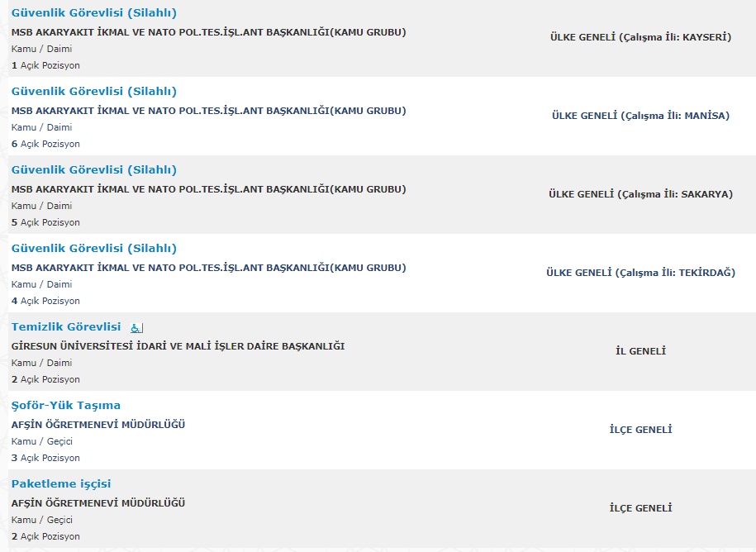Click the "6 Açık Pozisyon" text
The height and width of the screenshot is (552, 756).
click(45, 145)
